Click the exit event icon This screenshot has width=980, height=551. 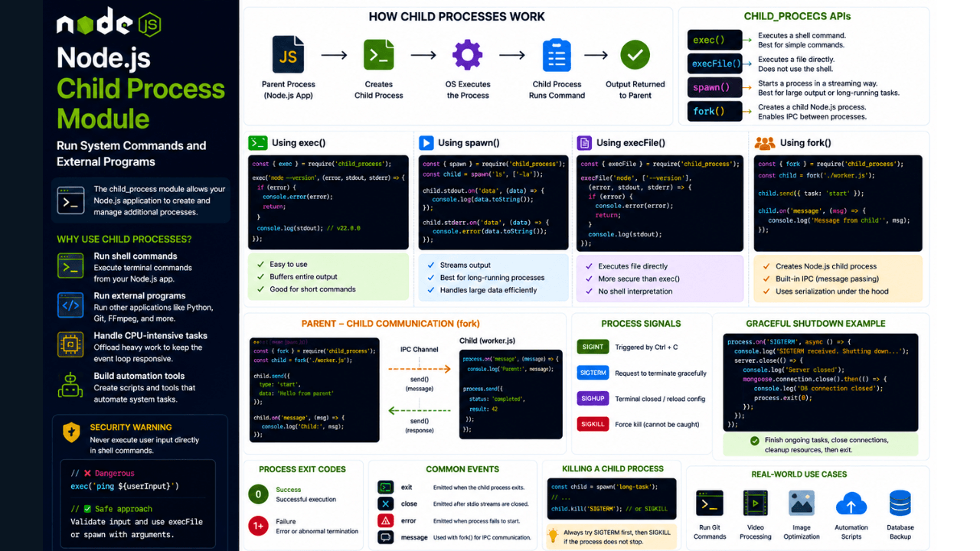click(386, 487)
